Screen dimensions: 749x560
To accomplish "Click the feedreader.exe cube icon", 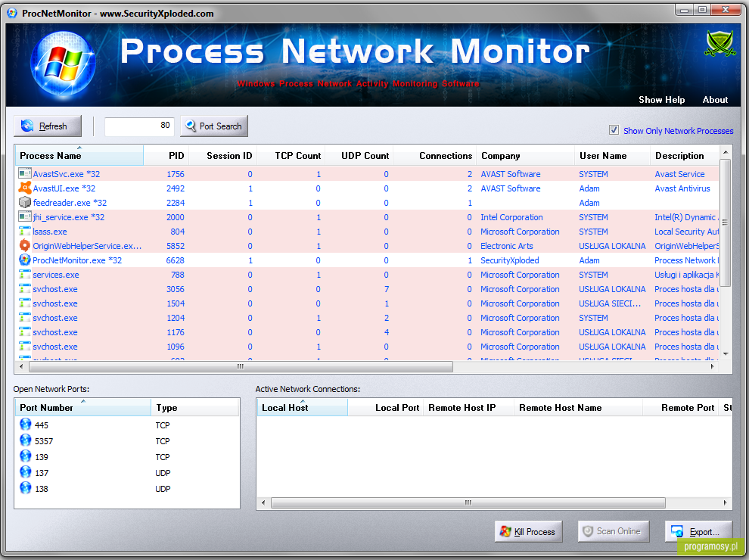I will pyautogui.click(x=25, y=202).
